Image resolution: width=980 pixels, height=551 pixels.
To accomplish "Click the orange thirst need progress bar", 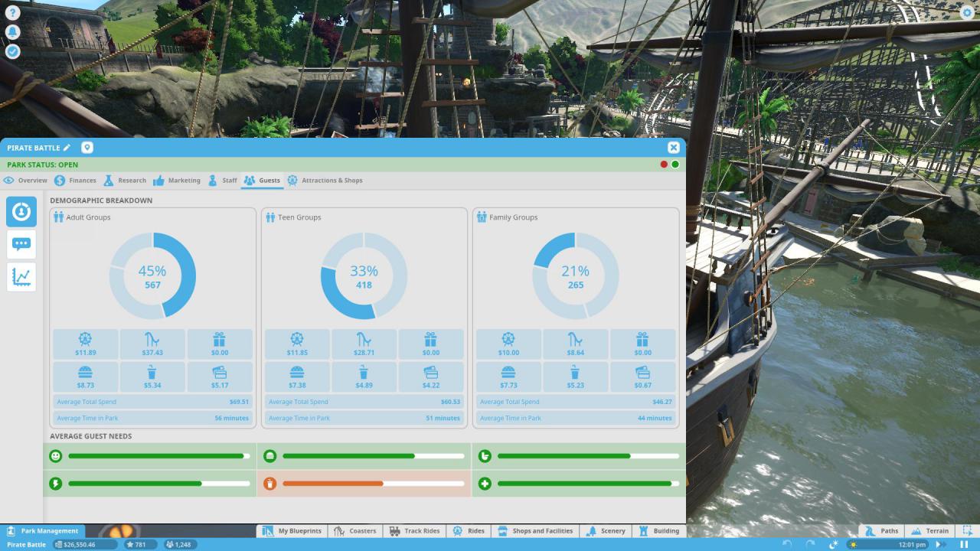I will pos(374,484).
